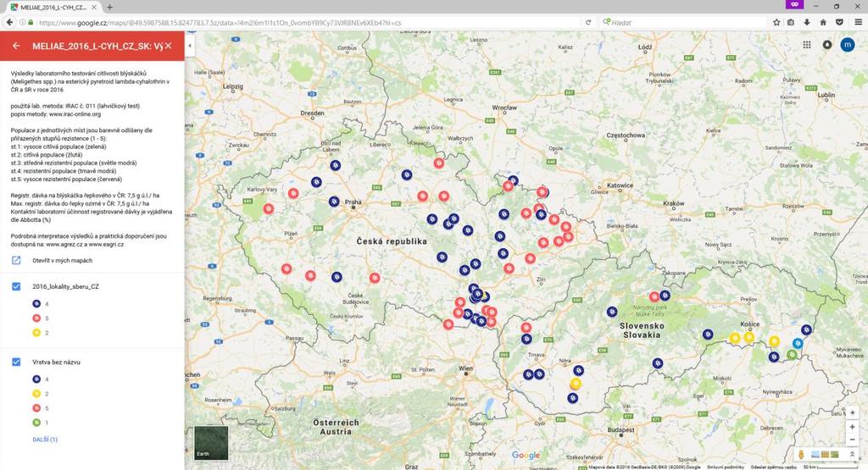Click the Pocket icon in toolbar

[839, 22]
